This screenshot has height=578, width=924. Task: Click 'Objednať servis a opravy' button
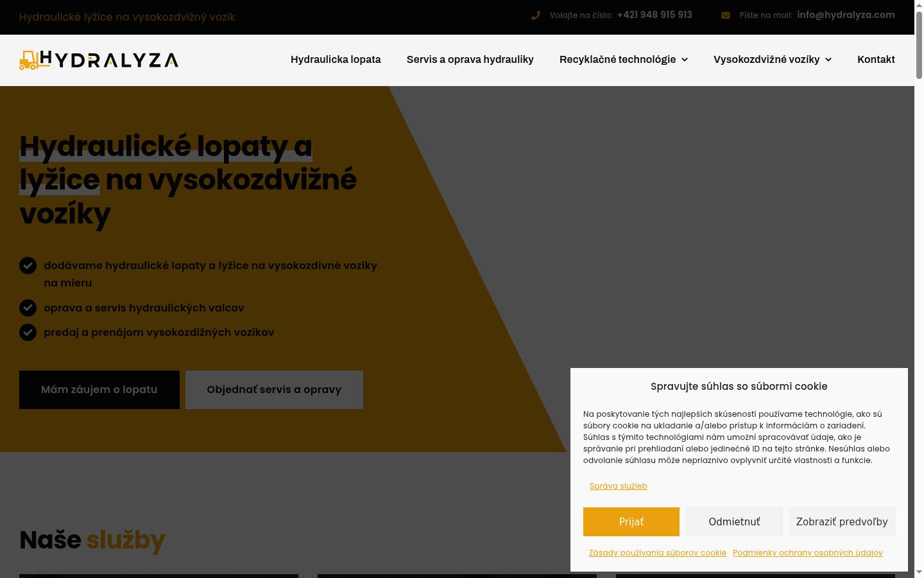point(274,390)
